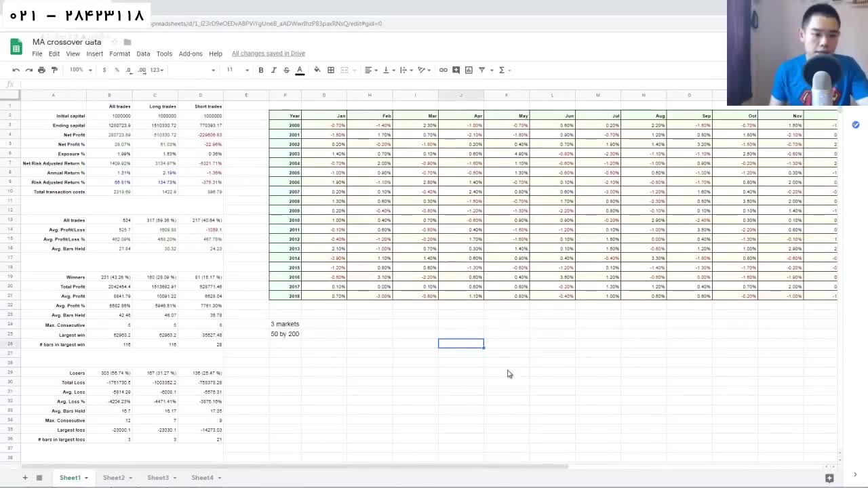This screenshot has width=868, height=488.
Task: Toggle strikethrough formatting
Action: pos(286,70)
